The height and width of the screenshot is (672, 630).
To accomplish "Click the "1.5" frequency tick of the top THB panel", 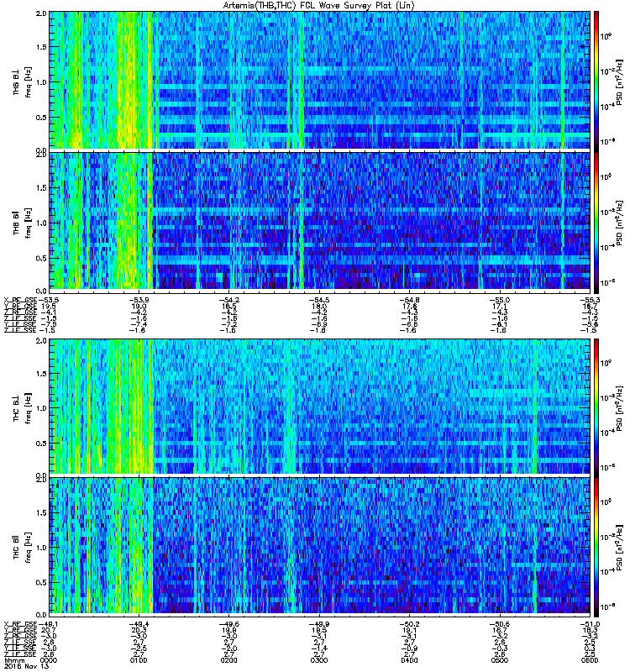I will click(x=41, y=47).
